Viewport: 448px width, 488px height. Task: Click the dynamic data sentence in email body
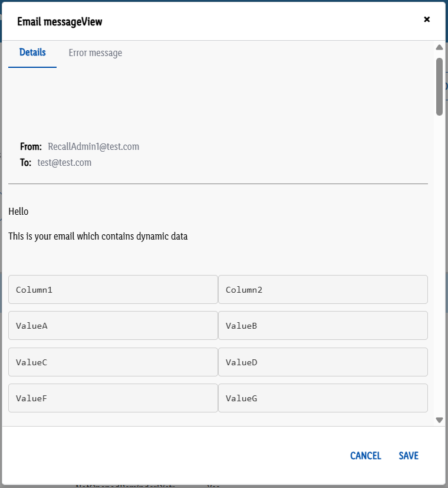point(98,236)
